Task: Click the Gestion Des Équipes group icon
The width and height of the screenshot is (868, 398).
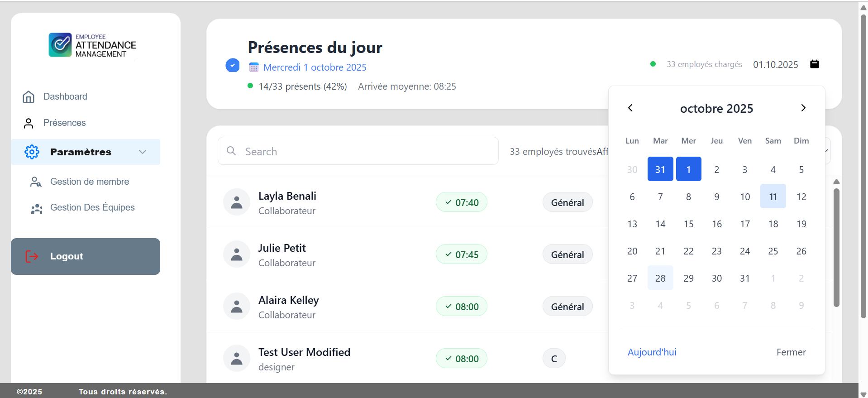Action: pyautogui.click(x=36, y=208)
